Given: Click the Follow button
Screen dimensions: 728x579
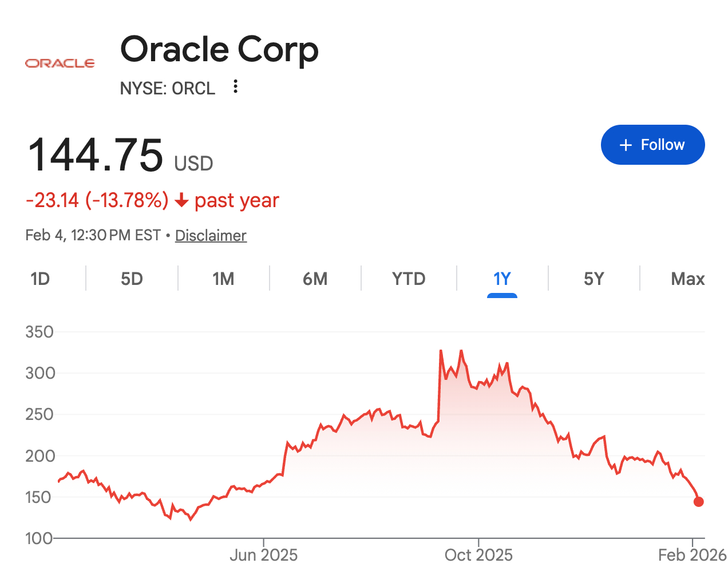Looking at the screenshot, I should pyautogui.click(x=652, y=145).
